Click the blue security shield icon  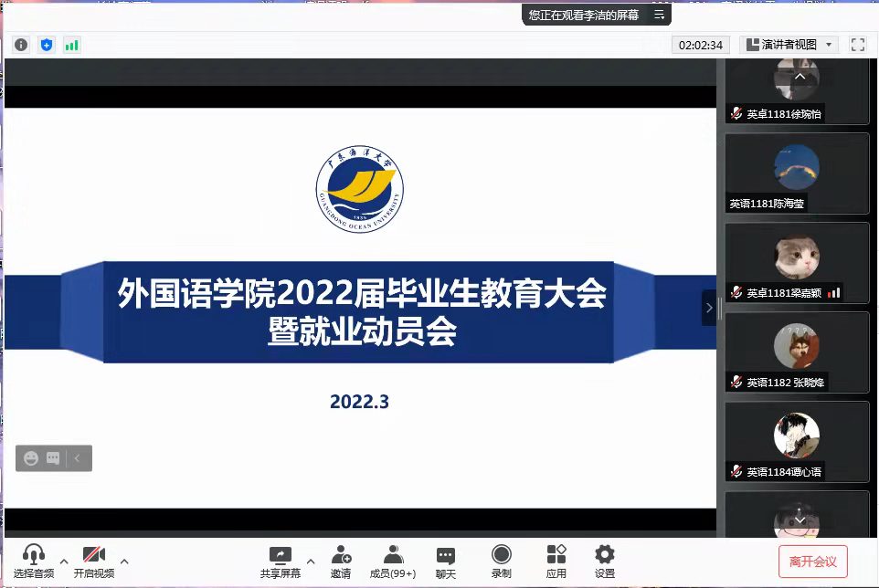click(x=47, y=44)
